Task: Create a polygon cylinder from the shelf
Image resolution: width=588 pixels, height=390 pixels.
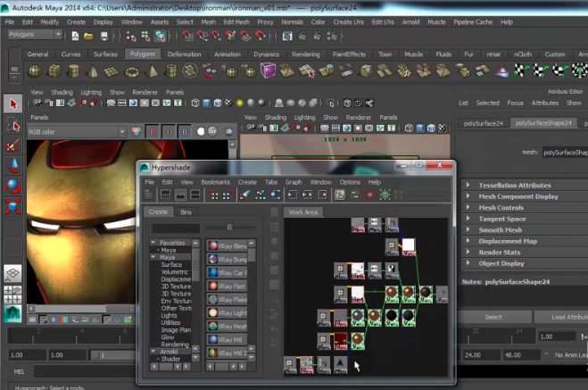Action: coord(73,71)
